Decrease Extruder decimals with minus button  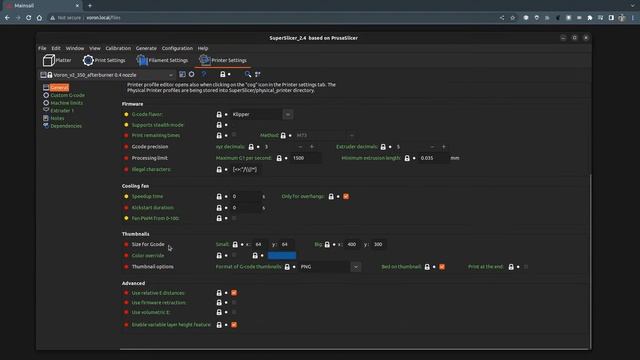coord(432,147)
